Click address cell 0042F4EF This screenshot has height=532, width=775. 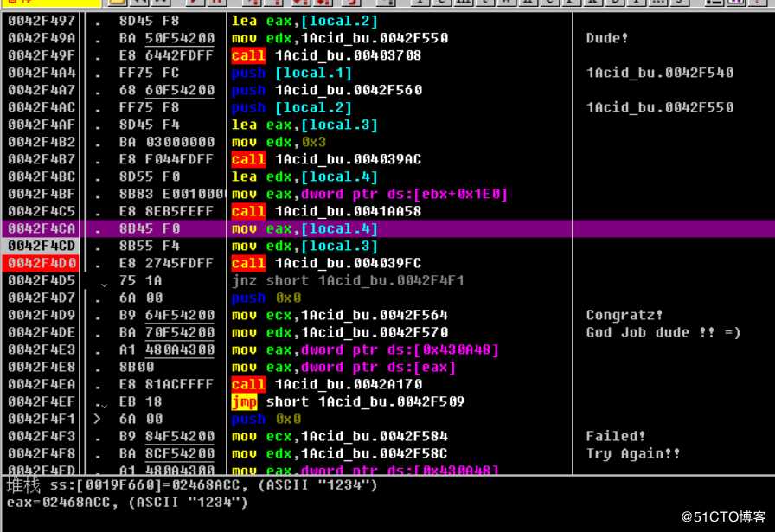42,402
